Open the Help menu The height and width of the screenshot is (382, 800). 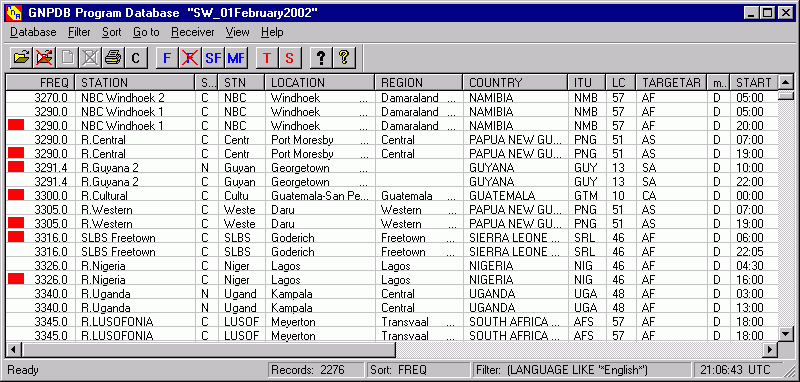tap(272, 32)
